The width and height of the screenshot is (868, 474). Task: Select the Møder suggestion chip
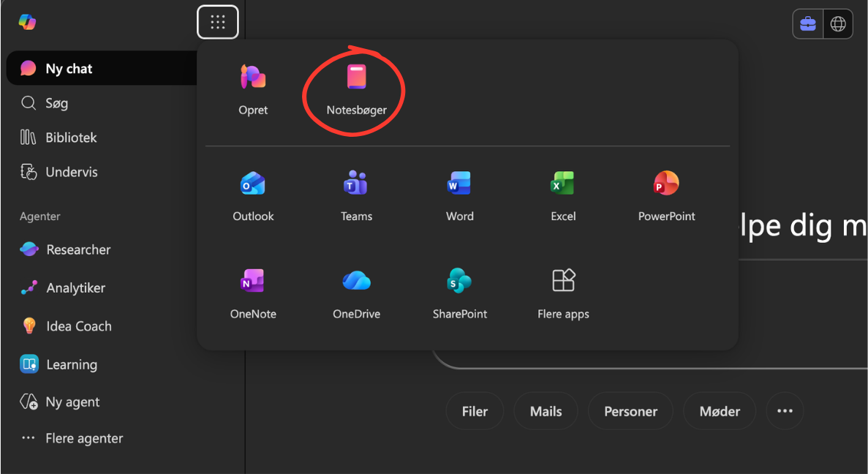click(x=720, y=411)
